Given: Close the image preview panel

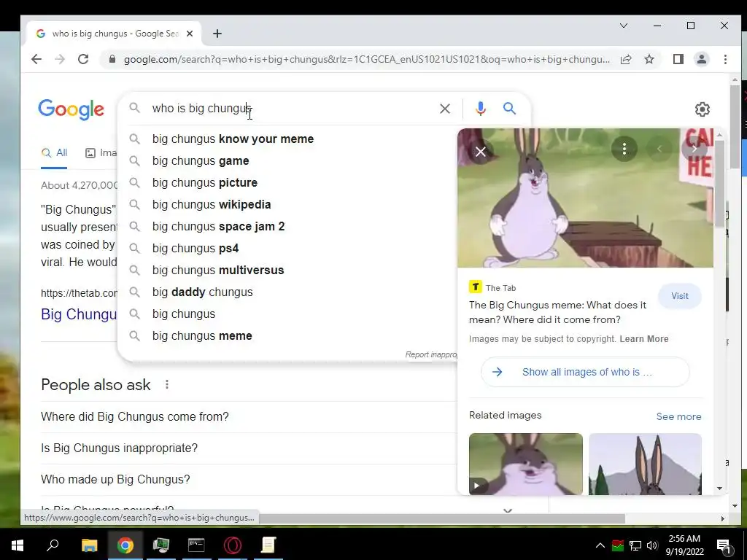Looking at the screenshot, I should pyautogui.click(x=480, y=152).
